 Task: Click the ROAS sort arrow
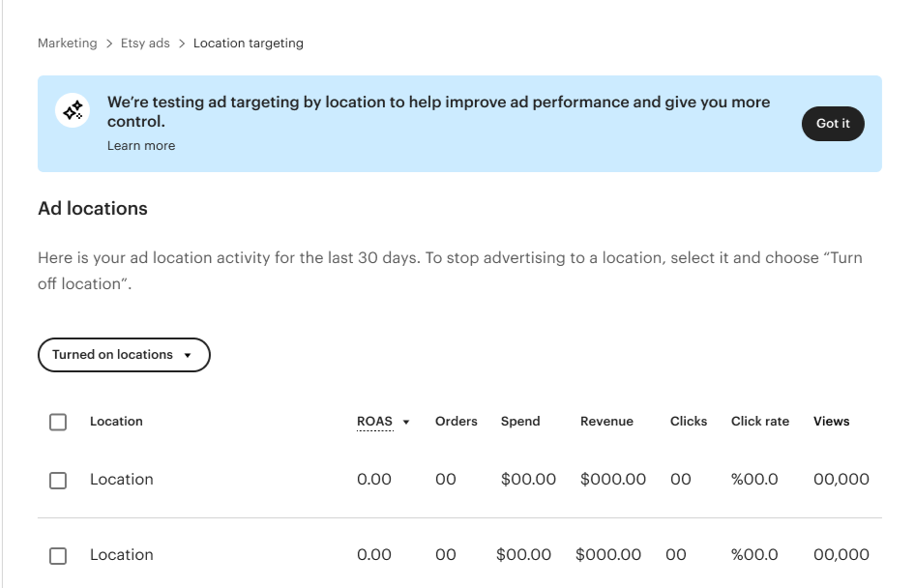(x=406, y=422)
